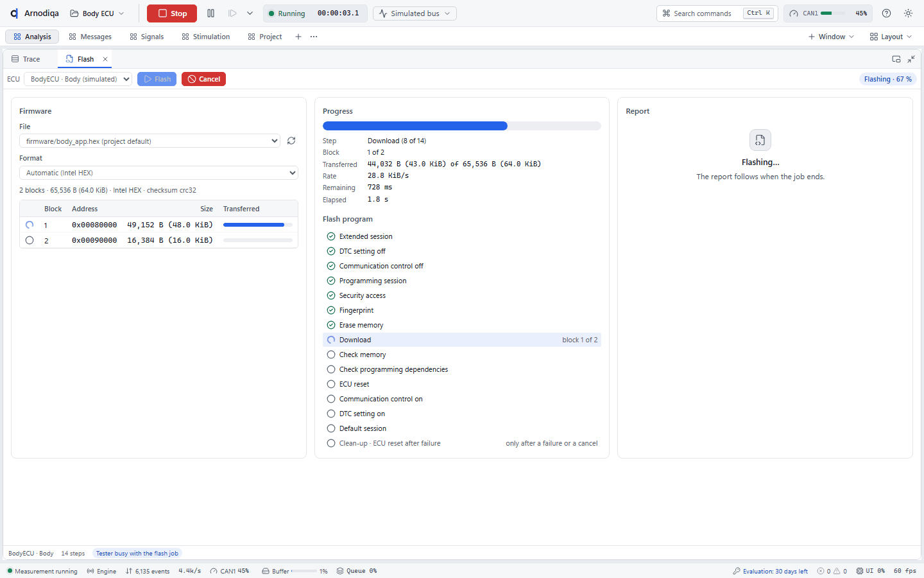Switch to the Trace tab
The image size is (924, 578).
26,59
